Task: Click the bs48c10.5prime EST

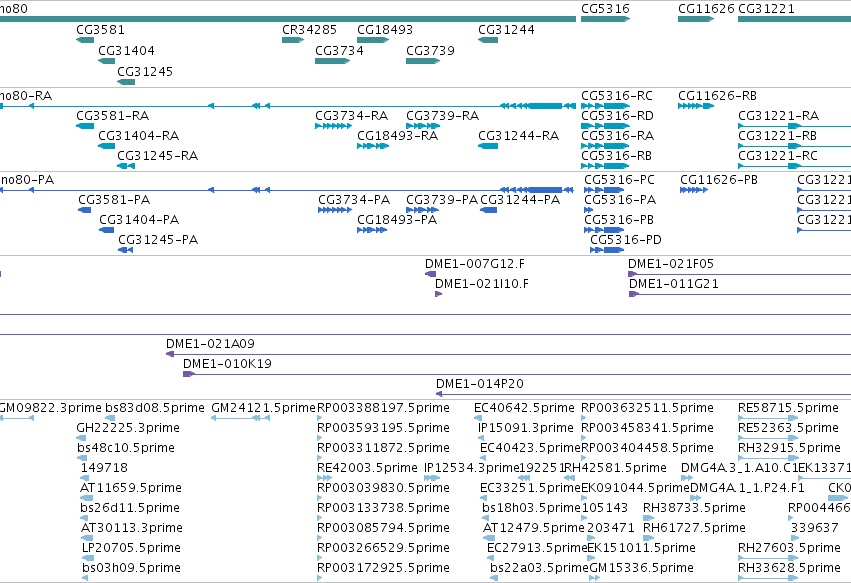Action: click(82, 458)
